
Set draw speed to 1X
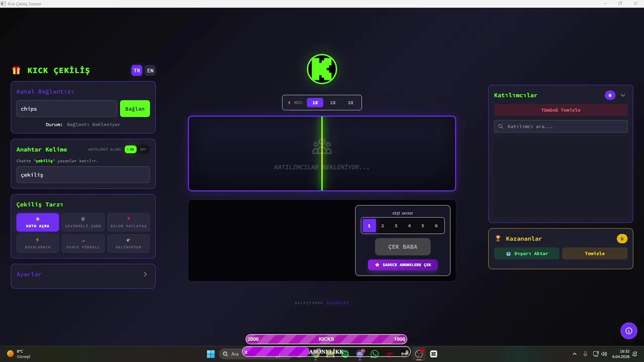click(315, 103)
